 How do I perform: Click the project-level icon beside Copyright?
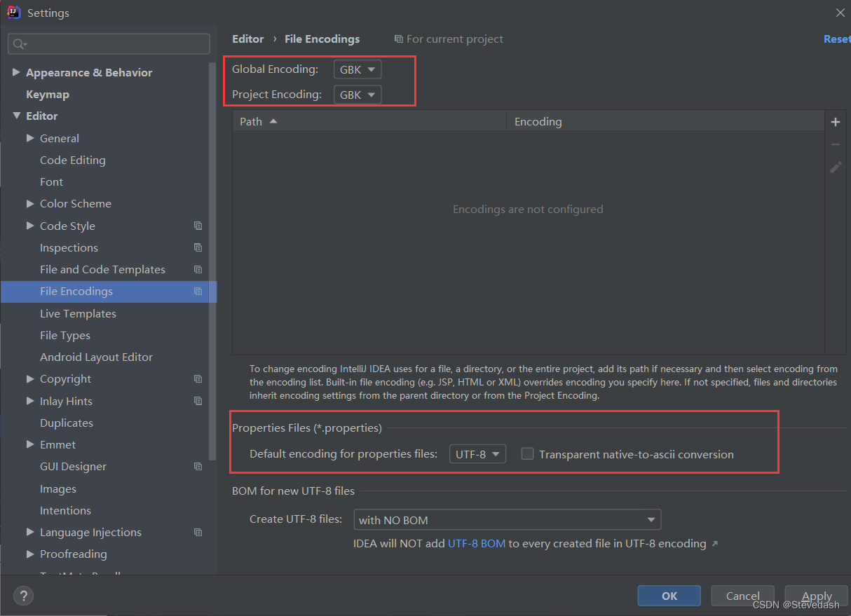198,379
